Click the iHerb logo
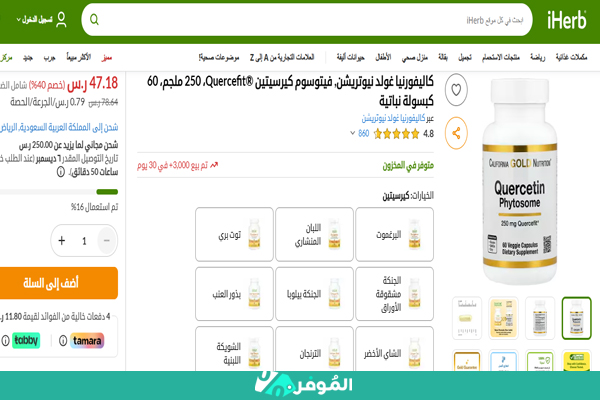Image resolution: width=600 pixels, height=400 pixels. tap(566, 20)
